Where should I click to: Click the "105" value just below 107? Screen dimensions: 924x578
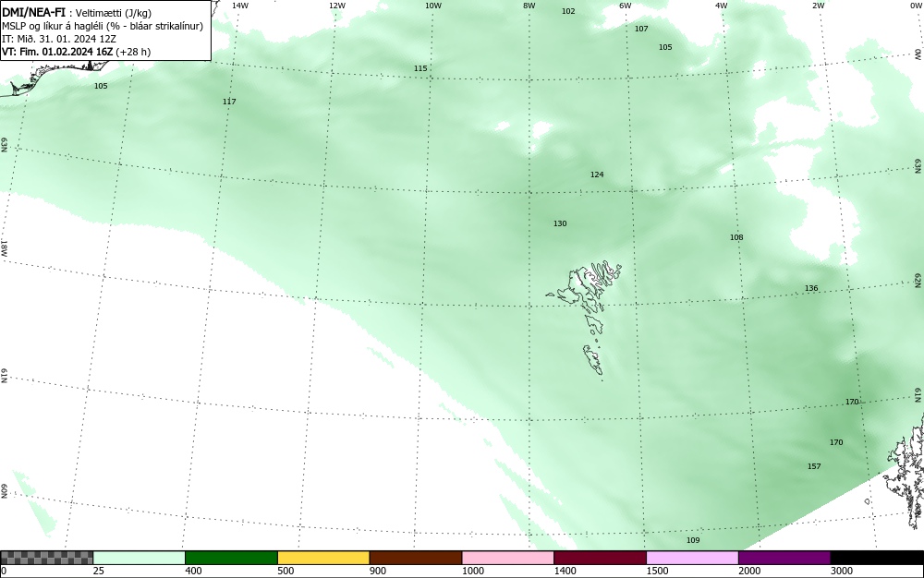click(665, 47)
